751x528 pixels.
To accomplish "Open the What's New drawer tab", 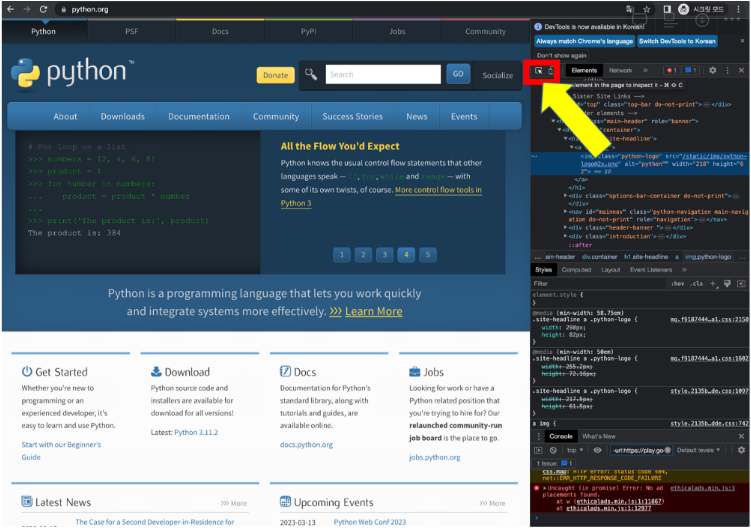I will [599, 436].
